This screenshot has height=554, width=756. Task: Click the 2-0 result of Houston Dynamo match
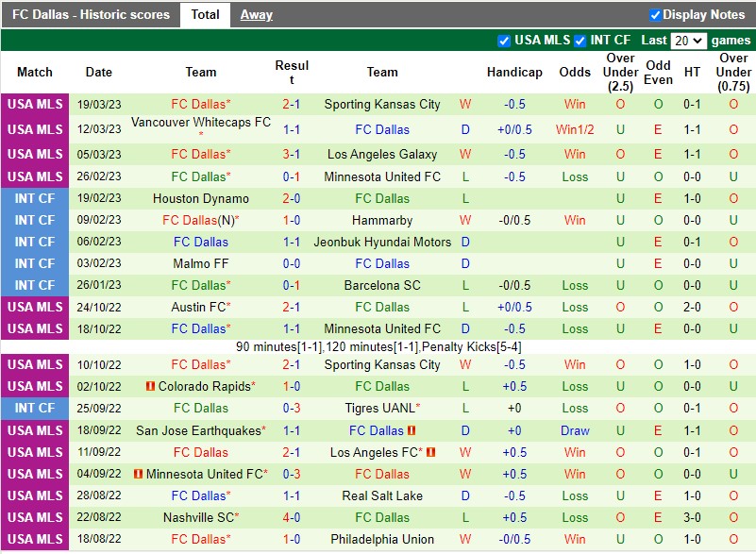click(x=292, y=198)
